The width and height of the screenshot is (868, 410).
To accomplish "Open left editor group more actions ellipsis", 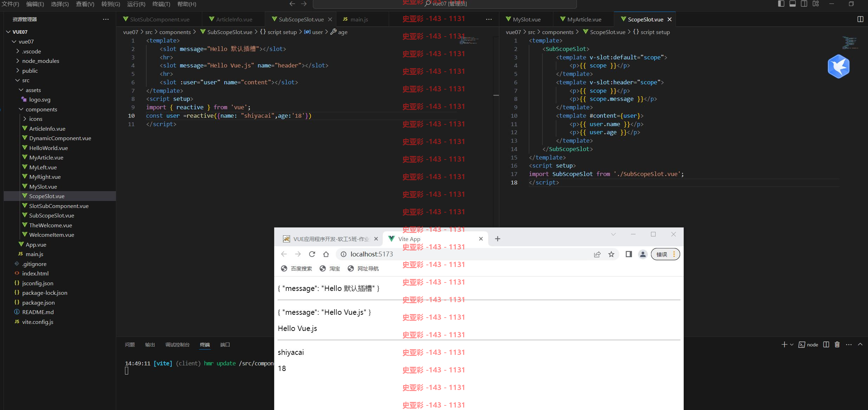I will pyautogui.click(x=489, y=19).
